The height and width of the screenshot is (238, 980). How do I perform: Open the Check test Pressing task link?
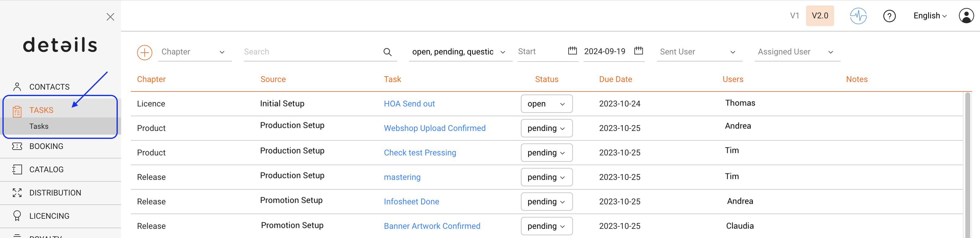(420, 153)
